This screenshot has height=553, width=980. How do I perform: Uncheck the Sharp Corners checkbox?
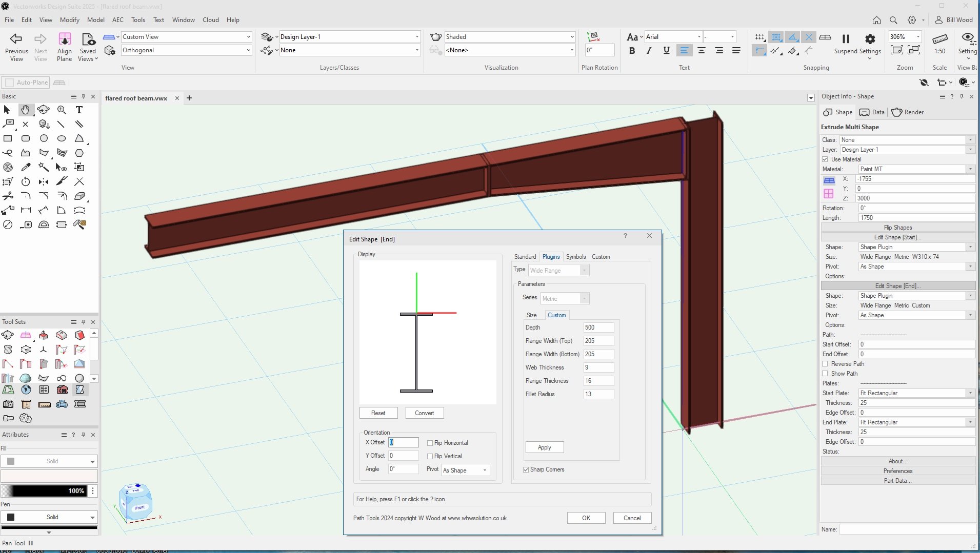tap(526, 469)
